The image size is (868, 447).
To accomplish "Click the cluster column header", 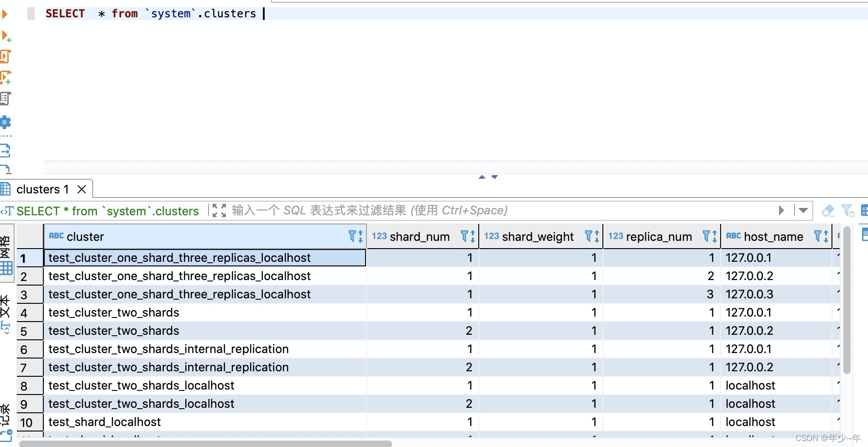I will pyautogui.click(x=205, y=236).
